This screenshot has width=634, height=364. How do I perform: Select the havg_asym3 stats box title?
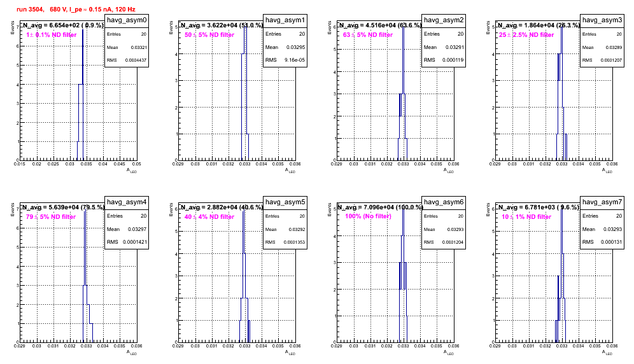click(602, 20)
